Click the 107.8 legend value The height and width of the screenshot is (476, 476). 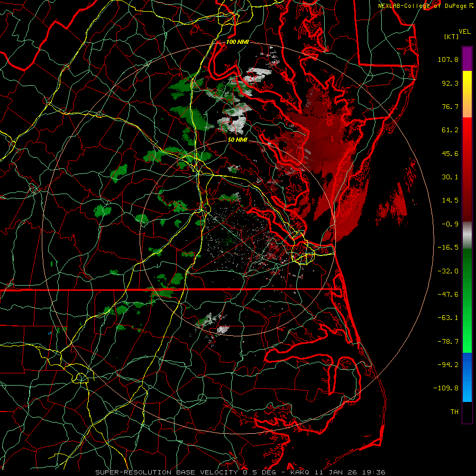(448, 59)
